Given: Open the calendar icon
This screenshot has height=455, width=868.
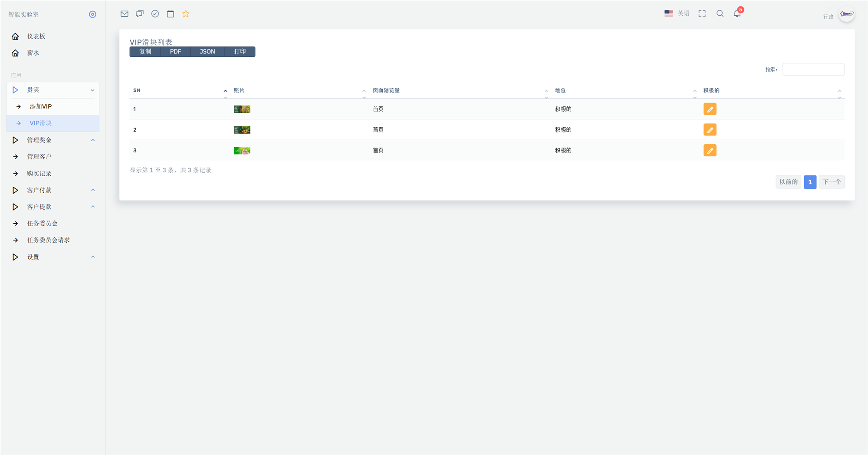Looking at the screenshot, I should [x=171, y=14].
